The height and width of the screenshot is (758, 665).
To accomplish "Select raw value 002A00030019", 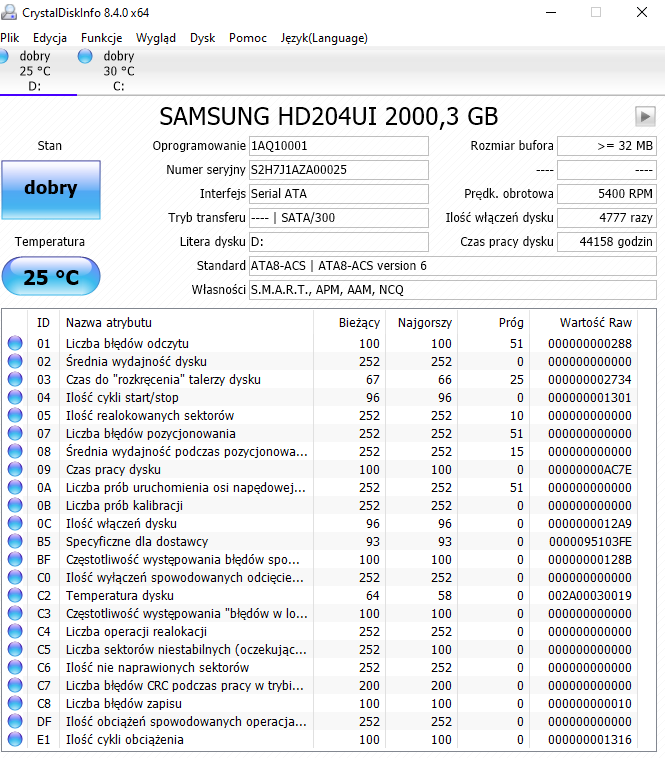I will pyautogui.click(x=590, y=595).
